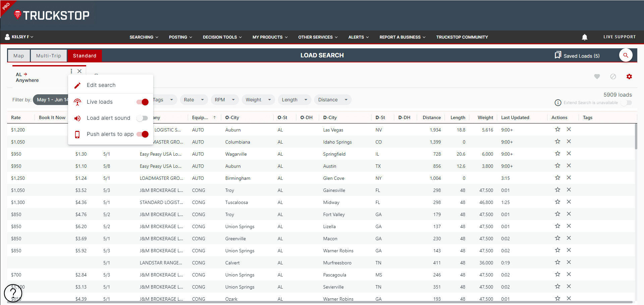Star the Birmingham to Glen Cove load

558,178
